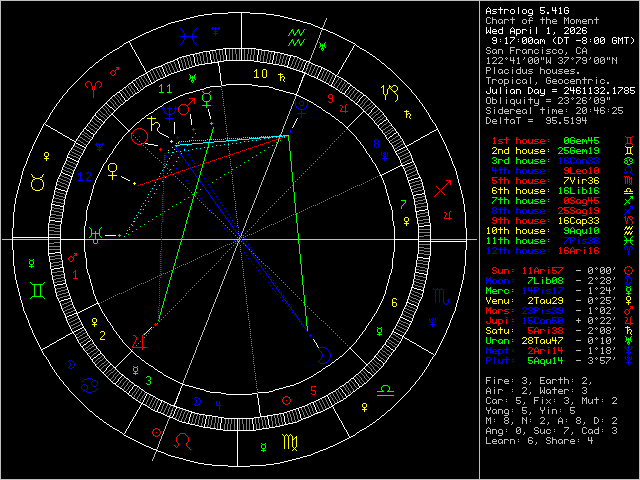Select the large yellow Venus glyph inside the wheel
This screenshot has height=480, width=640.
112,171
